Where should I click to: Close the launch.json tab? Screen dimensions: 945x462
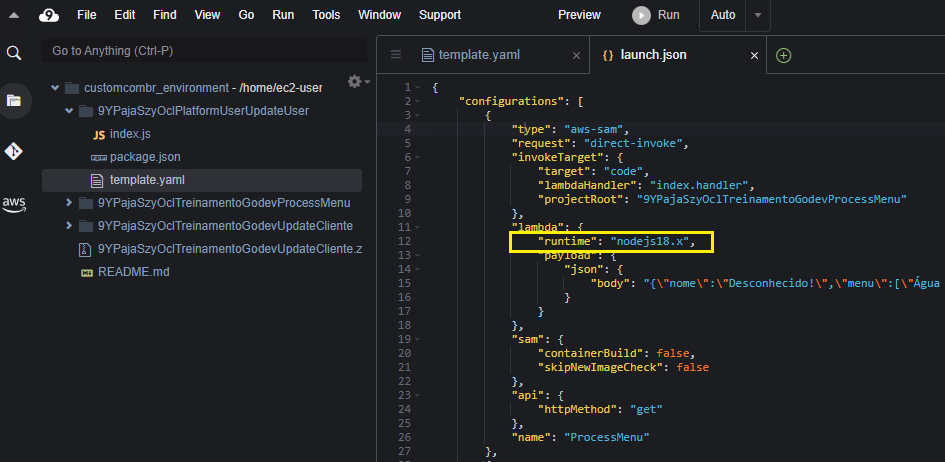click(x=754, y=55)
